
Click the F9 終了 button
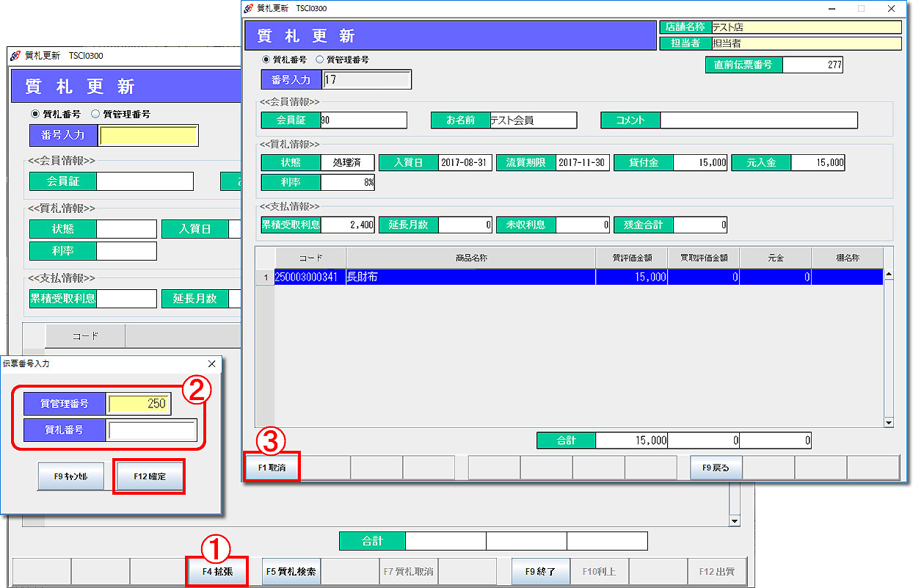point(540,571)
